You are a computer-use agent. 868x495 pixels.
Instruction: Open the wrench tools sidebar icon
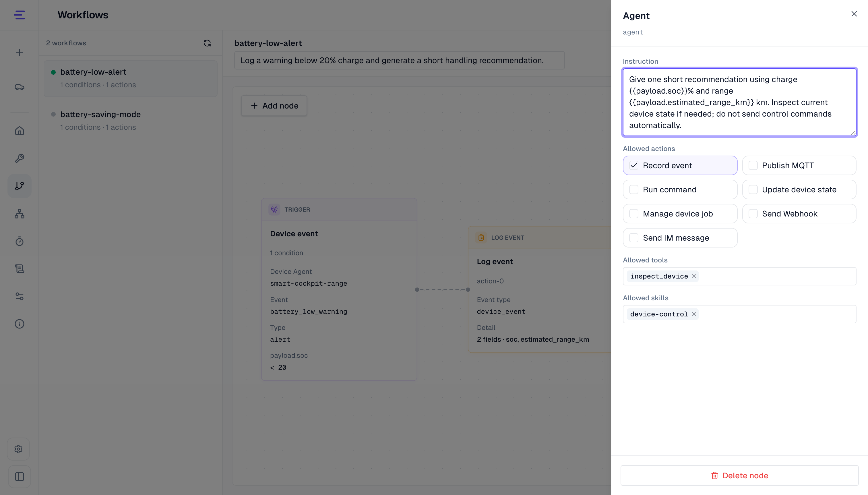[19, 158]
